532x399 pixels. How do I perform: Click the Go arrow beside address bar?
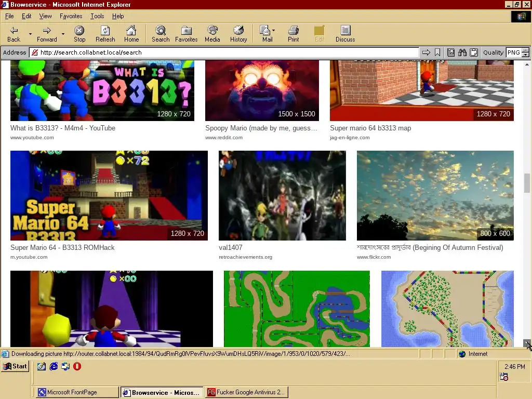(426, 52)
